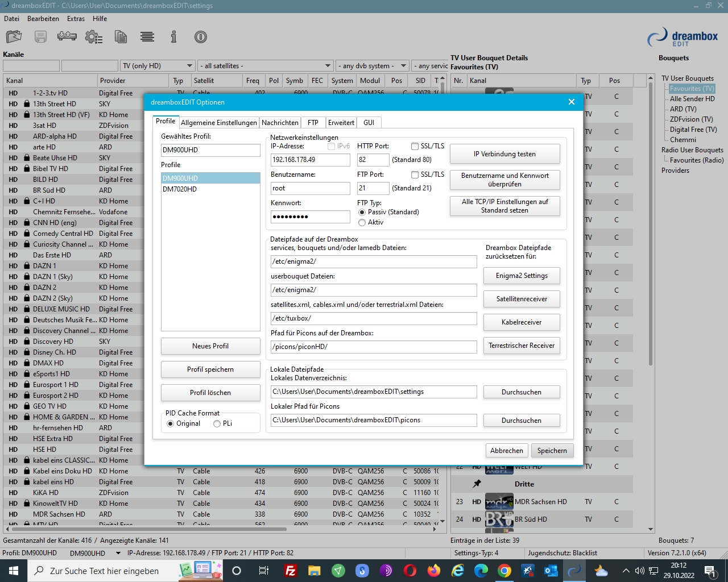Switch to the Erweitert tab
The width and height of the screenshot is (728, 582).
pyautogui.click(x=341, y=123)
